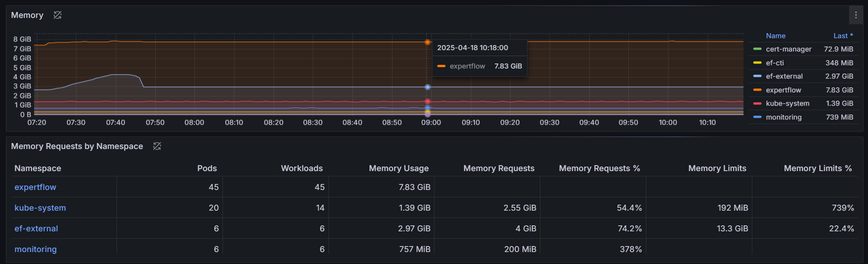Sort table by Memory Usage column
Image resolution: width=868 pixels, height=264 pixels.
pos(399,168)
